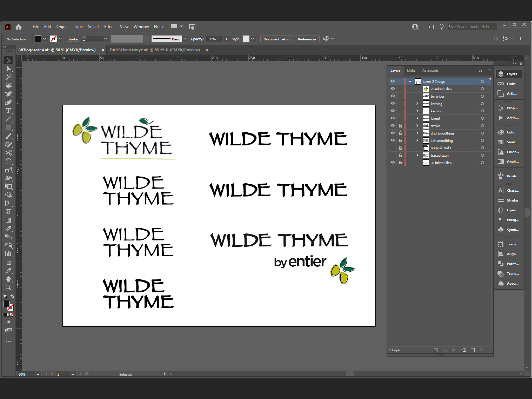This screenshot has height=399, width=532.
Task: Open the Layers panel menu
Action: [489, 71]
